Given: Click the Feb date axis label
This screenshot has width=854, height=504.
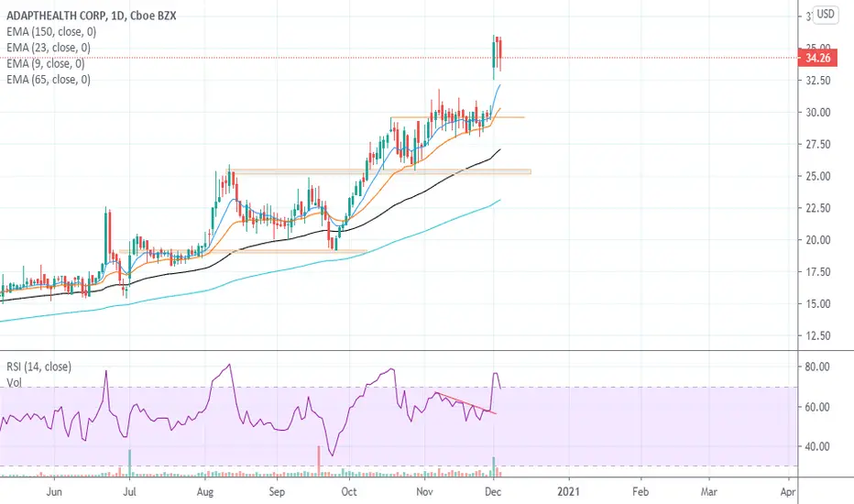Looking at the screenshot, I should pos(640,491).
